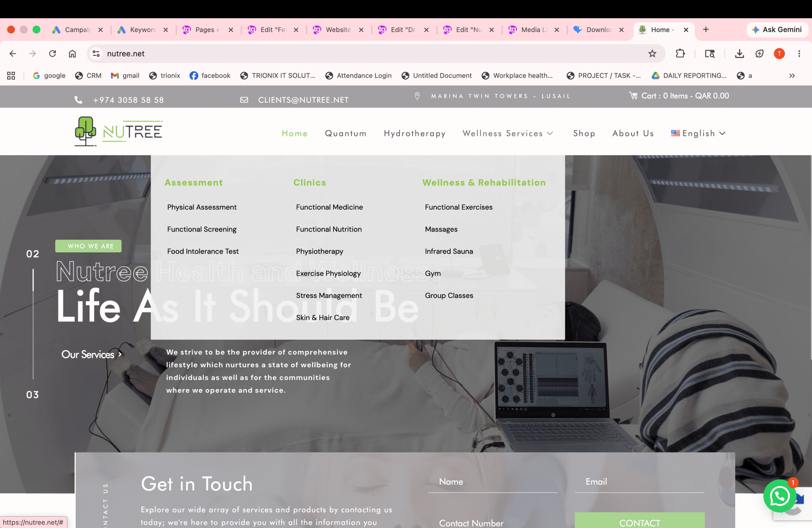This screenshot has width=812, height=528.
Task: Open Physiotherapy link
Action: pyautogui.click(x=319, y=251)
